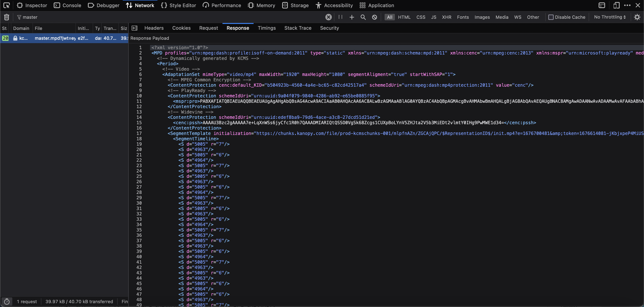644x307 pixels.
Task: Click the search magnifier icon
Action: (x=363, y=17)
